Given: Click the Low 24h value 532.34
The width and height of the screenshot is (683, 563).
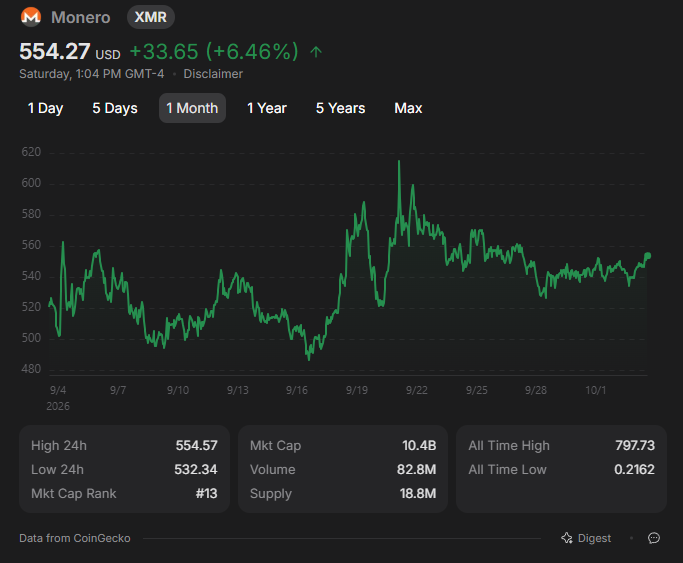Looking at the screenshot, I should [x=196, y=469].
